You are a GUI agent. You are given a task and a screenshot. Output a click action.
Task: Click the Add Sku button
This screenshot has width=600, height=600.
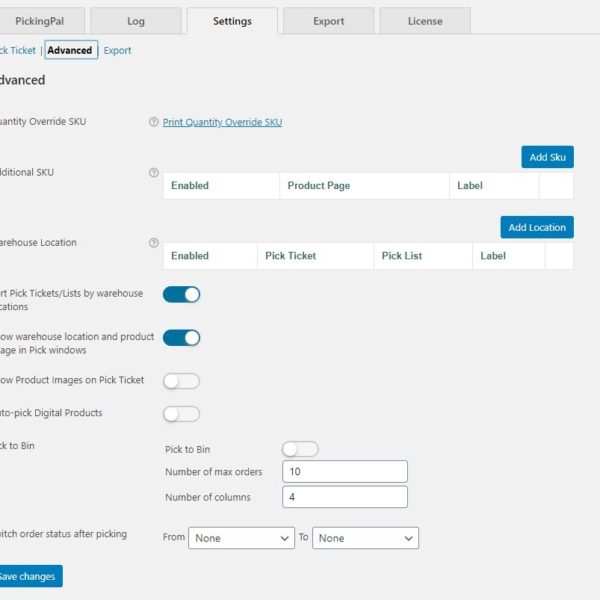pos(547,157)
